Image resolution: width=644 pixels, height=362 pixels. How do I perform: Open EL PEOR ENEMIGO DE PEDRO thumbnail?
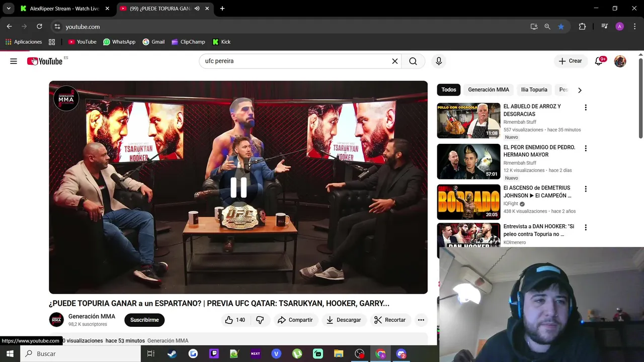(468, 161)
